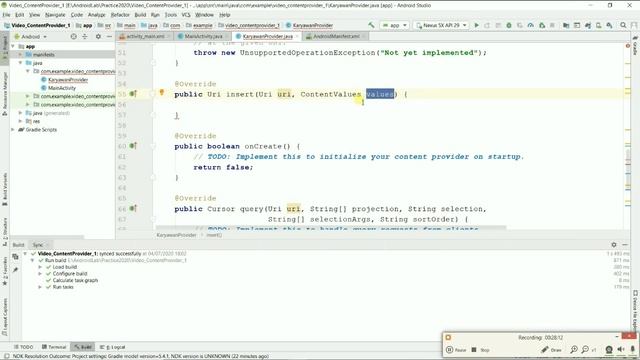Click the pin icon in Build panel

pyautogui.click(x=16, y=270)
